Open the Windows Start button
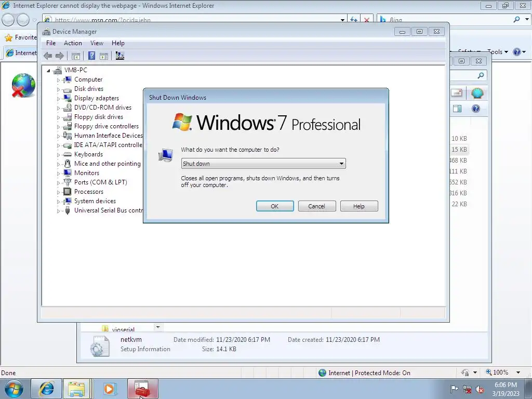 click(14, 389)
